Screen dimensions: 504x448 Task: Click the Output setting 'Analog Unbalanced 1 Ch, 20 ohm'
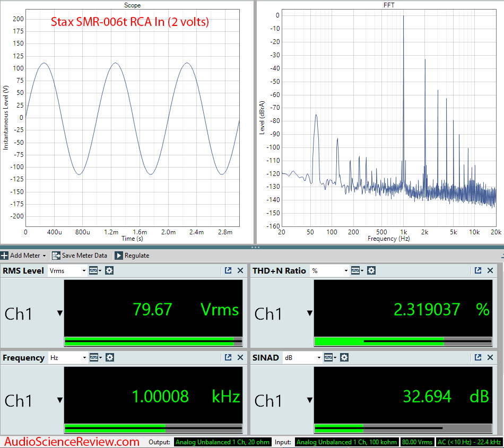pos(222,442)
